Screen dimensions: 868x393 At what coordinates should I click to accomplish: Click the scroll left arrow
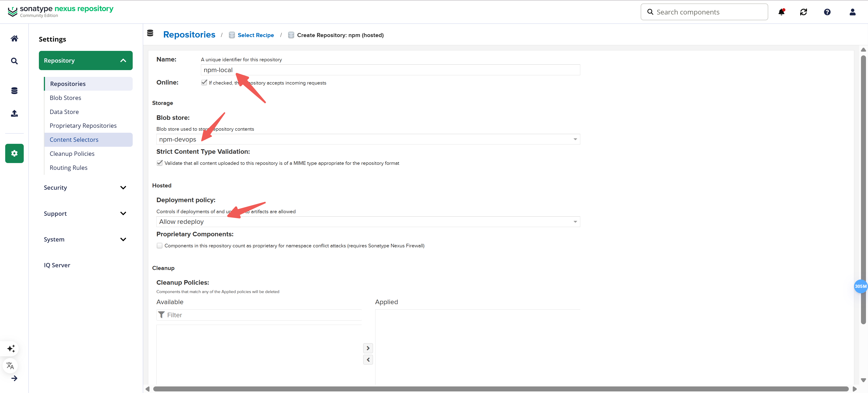coord(147,389)
